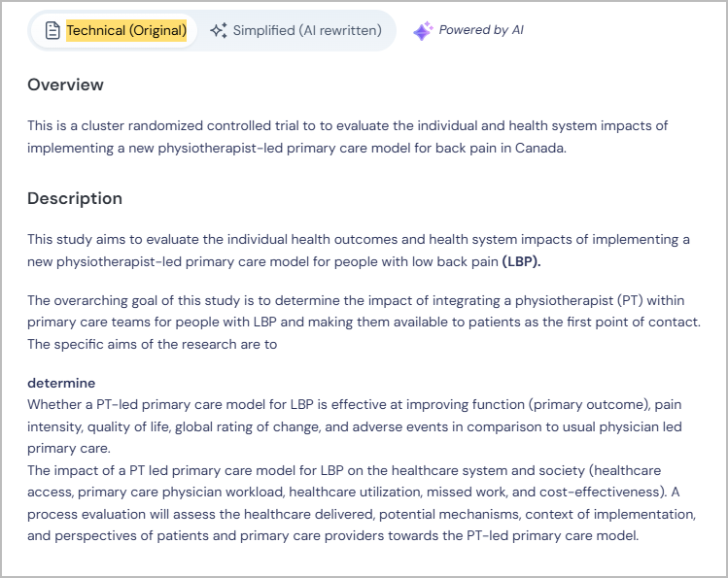Click 'The specific aims of the research' line
This screenshot has width=728, height=578.
[x=152, y=344]
